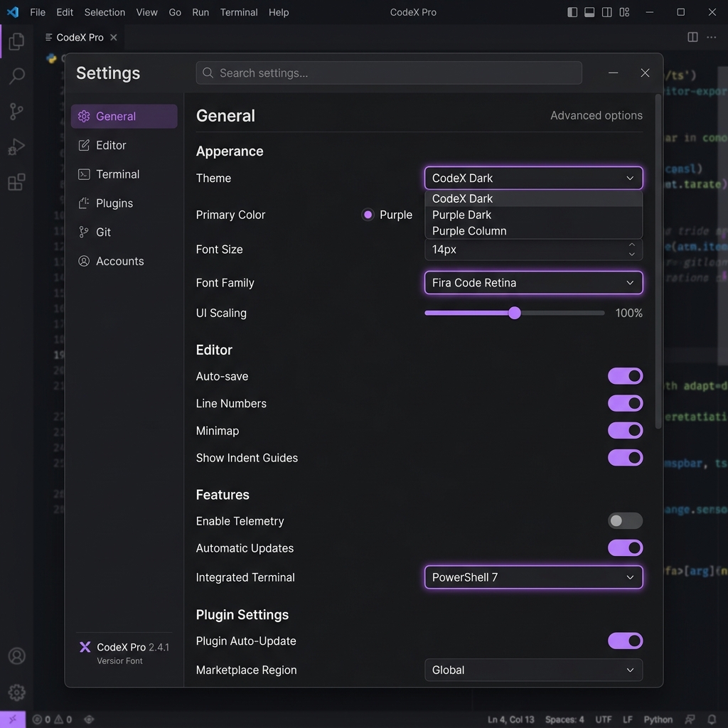Open the editor more actions ellipsis
Viewport: 728px width, 728px height.
(711, 37)
